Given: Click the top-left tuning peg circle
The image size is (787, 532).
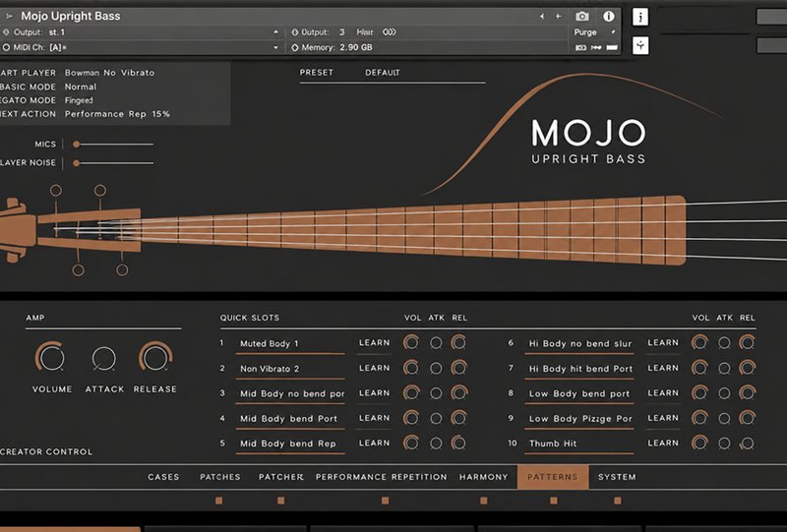Looking at the screenshot, I should tap(56, 190).
